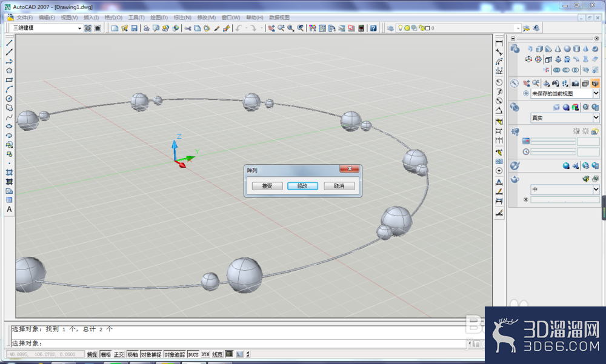
Task: Open the 帮助(H) menu
Action: [x=255, y=18]
